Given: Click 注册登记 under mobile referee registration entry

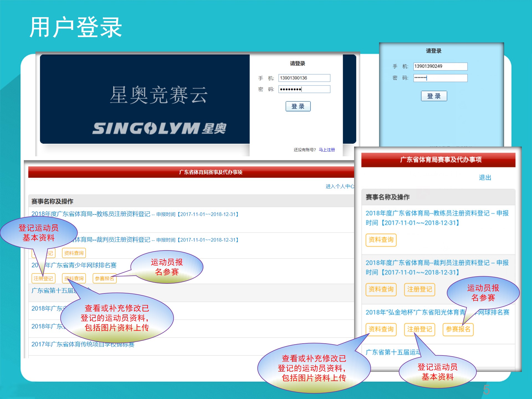Looking at the screenshot, I should pos(420,290).
